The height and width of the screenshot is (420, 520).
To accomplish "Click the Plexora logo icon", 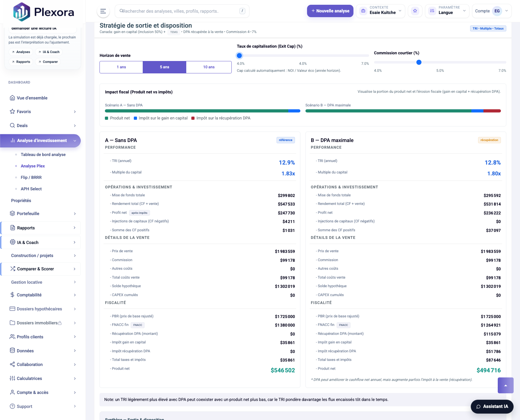I will [22, 12].
